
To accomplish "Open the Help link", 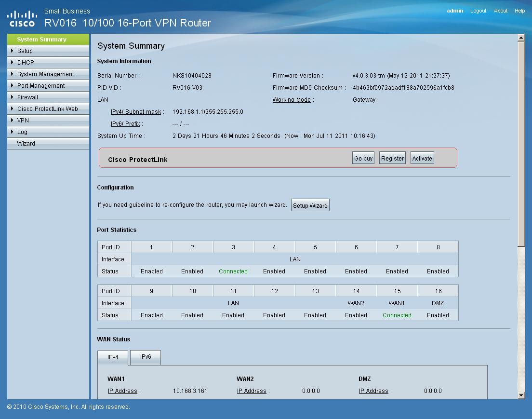I will (520, 11).
